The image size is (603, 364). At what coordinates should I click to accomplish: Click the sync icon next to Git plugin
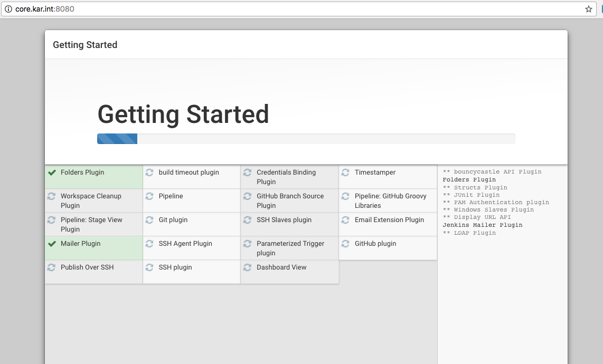[x=149, y=220]
